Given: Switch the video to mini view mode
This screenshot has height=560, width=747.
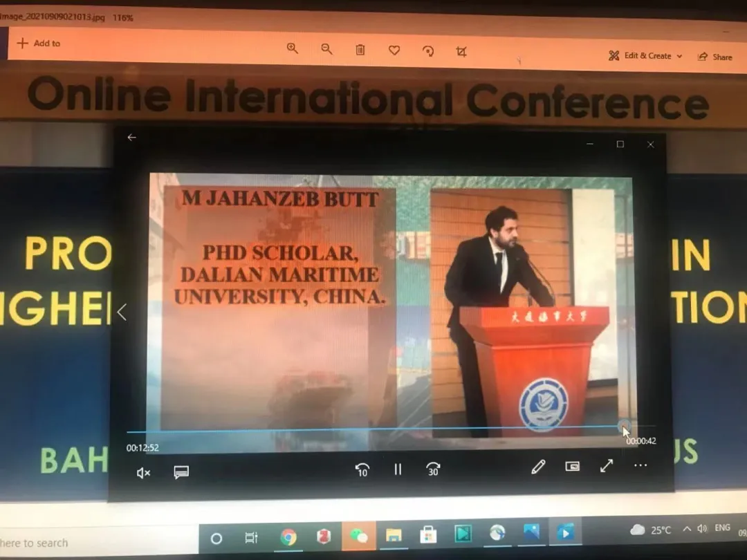Looking at the screenshot, I should point(573,466).
